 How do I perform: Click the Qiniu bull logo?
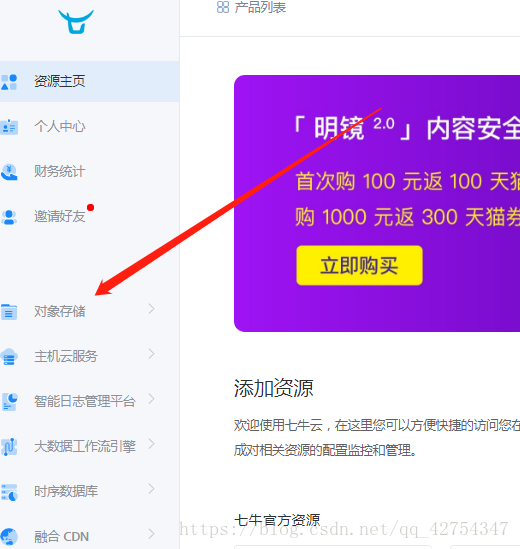(76, 22)
